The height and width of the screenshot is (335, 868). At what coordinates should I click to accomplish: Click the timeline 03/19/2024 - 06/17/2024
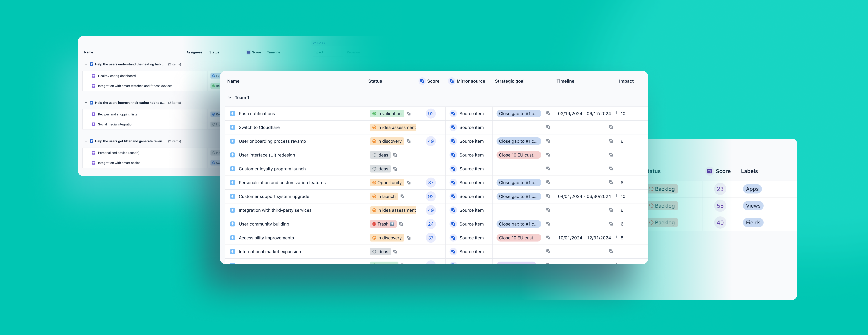pos(584,114)
